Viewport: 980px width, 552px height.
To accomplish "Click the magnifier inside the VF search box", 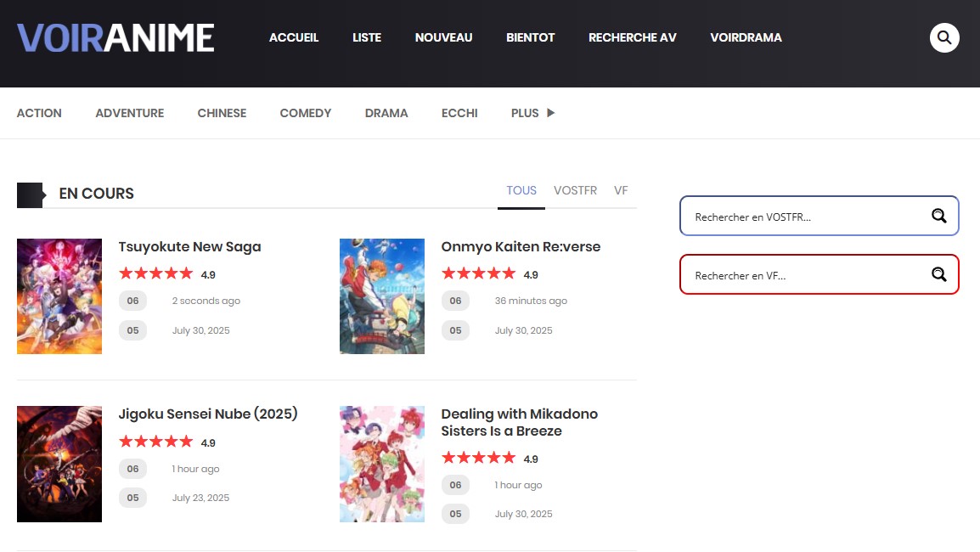I will (938, 274).
